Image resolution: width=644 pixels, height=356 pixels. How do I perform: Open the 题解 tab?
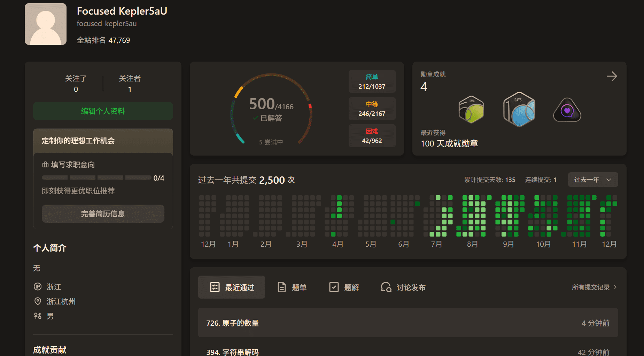point(344,287)
